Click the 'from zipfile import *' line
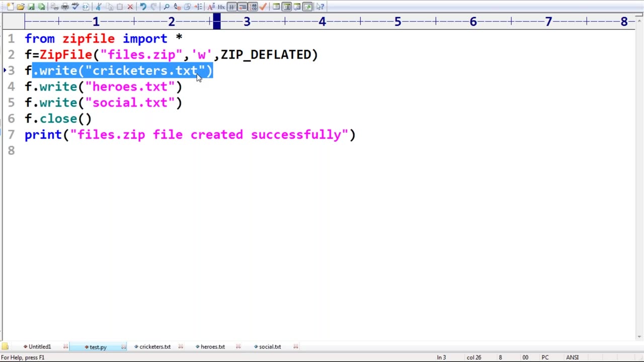 pyautogui.click(x=104, y=39)
